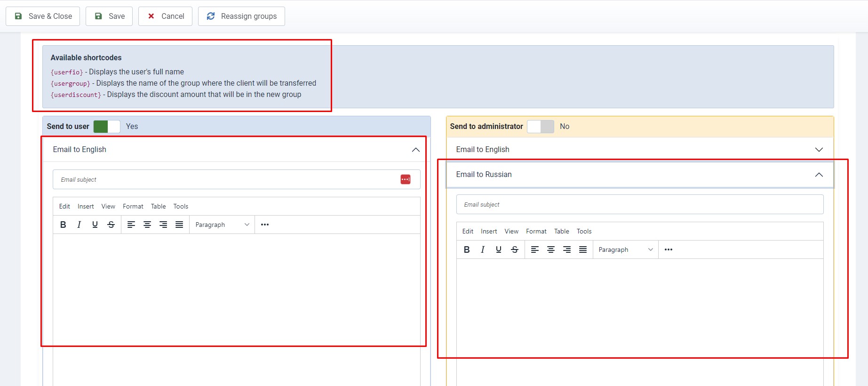The image size is (868, 386).
Task: Apply strikethrough in administrator email editor
Action: coord(515,249)
